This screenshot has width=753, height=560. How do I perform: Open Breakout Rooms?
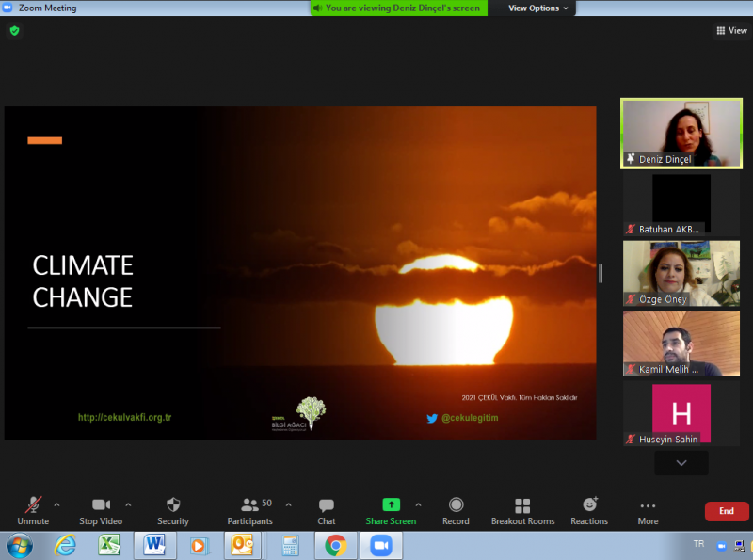coord(522,510)
